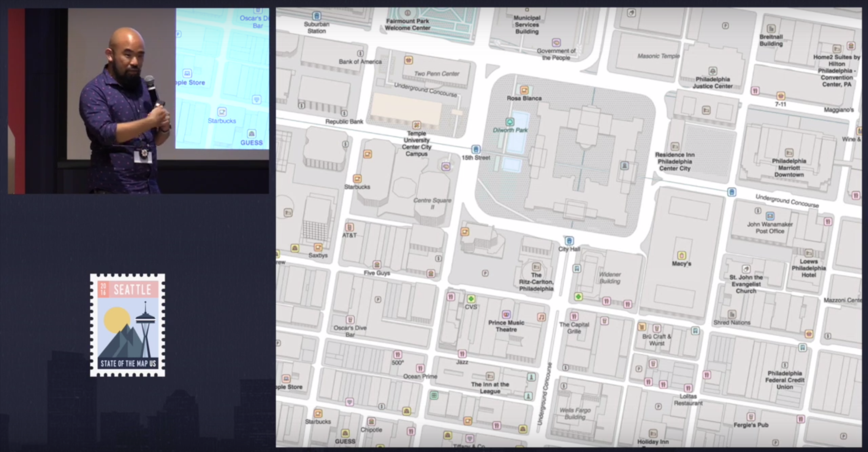Image resolution: width=868 pixels, height=452 pixels.
Task: Select the AT&T store icon
Action: click(349, 227)
